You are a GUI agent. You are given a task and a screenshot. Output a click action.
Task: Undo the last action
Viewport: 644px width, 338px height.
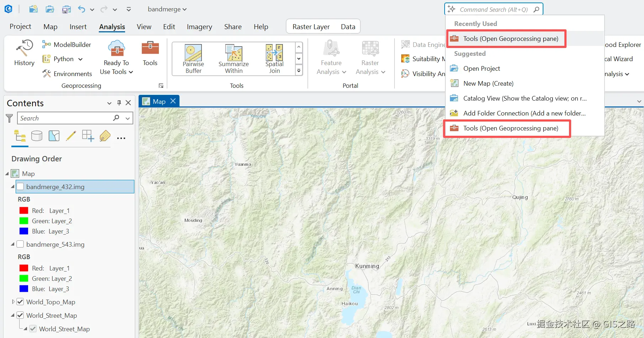pyautogui.click(x=82, y=9)
